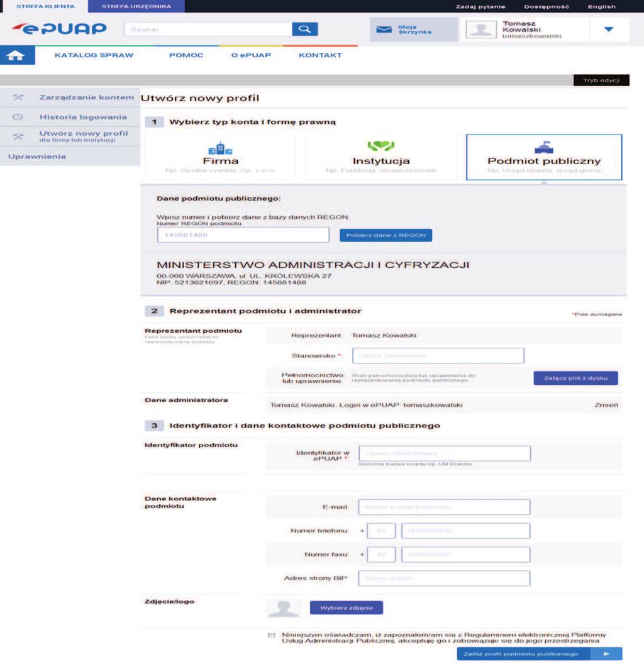Switch language to English

(x=602, y=7)
